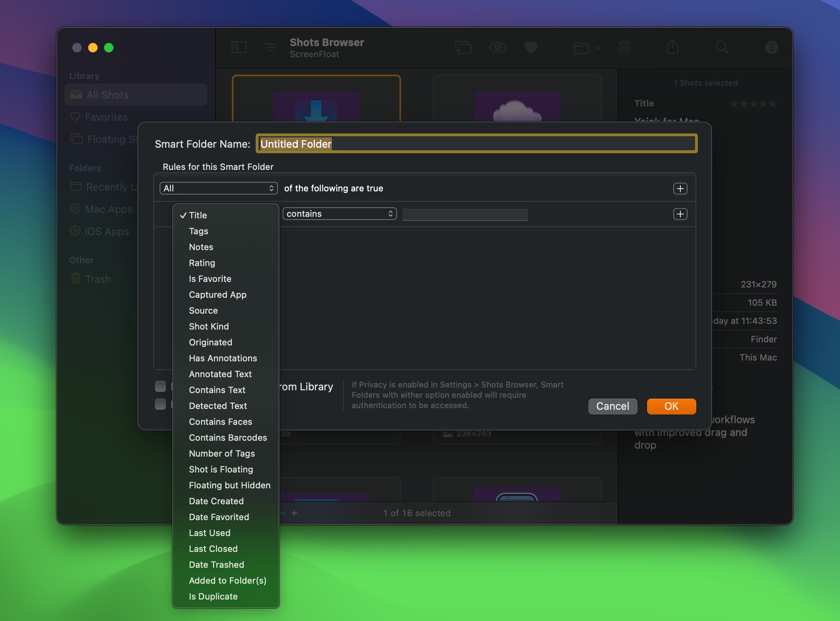Choose Shot Kind in criteria menu
840x621 pixels.
(x=226, y=326)
